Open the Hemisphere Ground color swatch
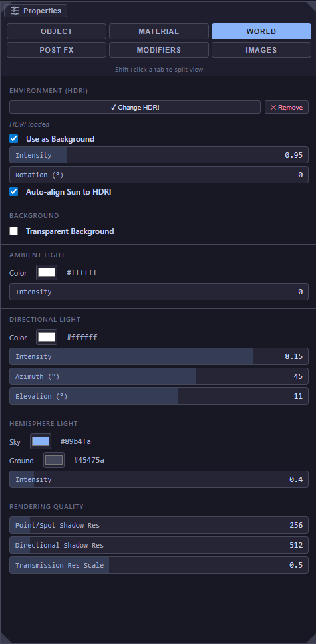 tap(54, 460)
